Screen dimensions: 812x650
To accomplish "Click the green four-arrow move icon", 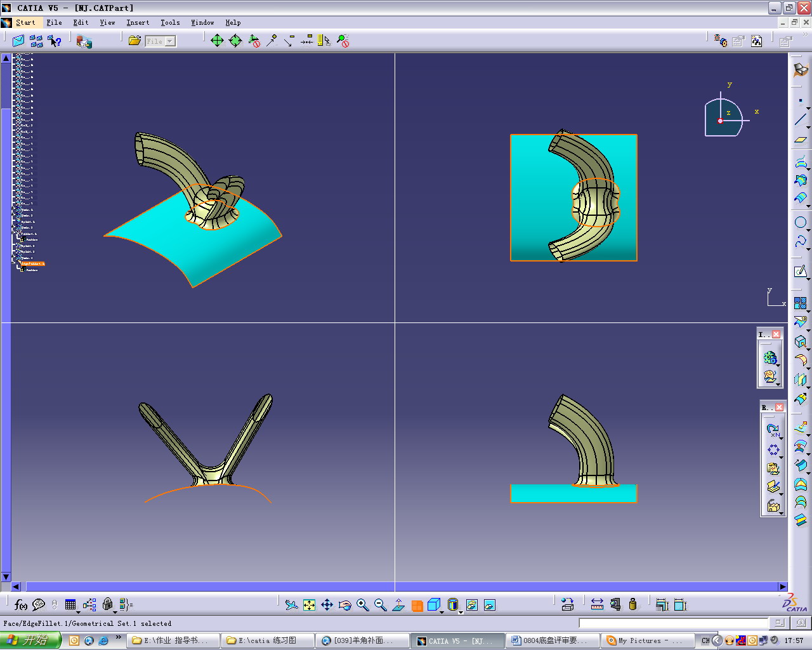I will click(217, 41).
